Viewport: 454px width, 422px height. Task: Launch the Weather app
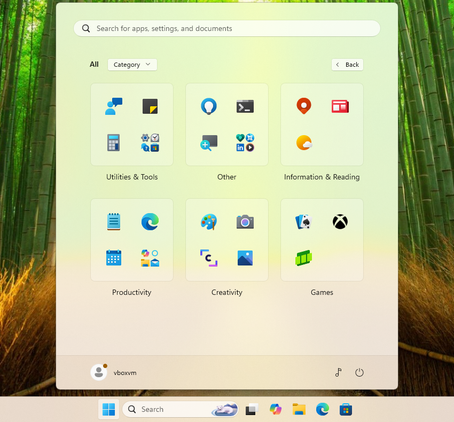coord(304,143)
